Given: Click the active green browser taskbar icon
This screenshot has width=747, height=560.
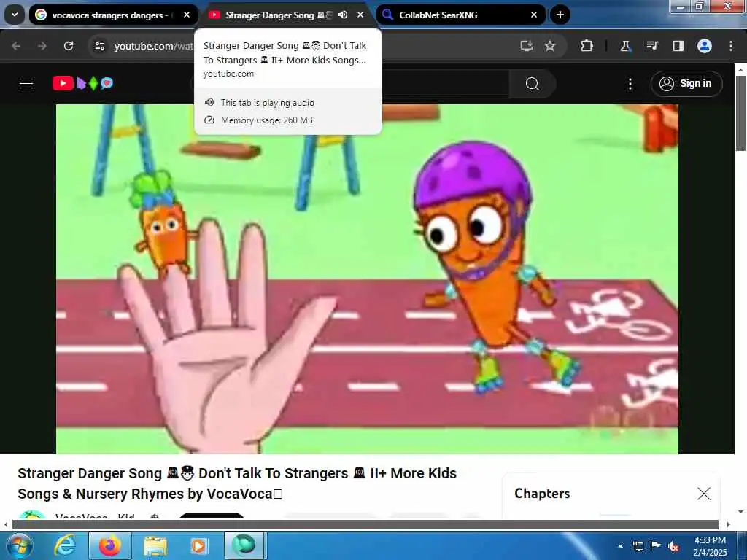Looking at the screenshot, I should (x=244, y=545).
